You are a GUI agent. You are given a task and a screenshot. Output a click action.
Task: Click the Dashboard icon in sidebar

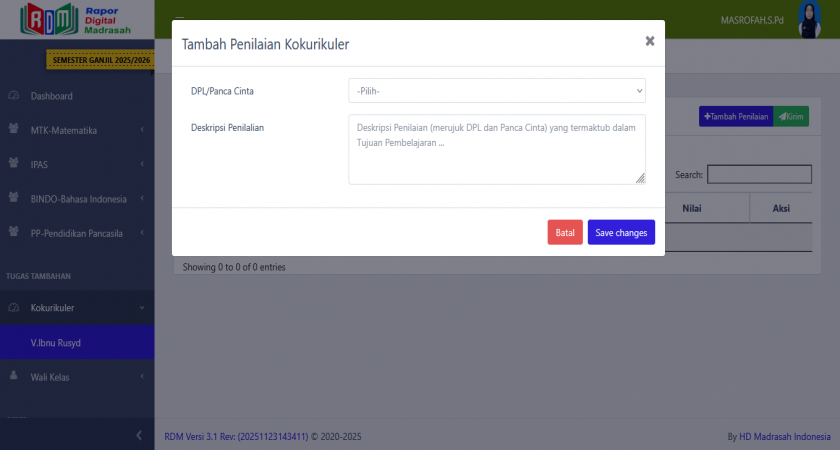click(14, 96)
